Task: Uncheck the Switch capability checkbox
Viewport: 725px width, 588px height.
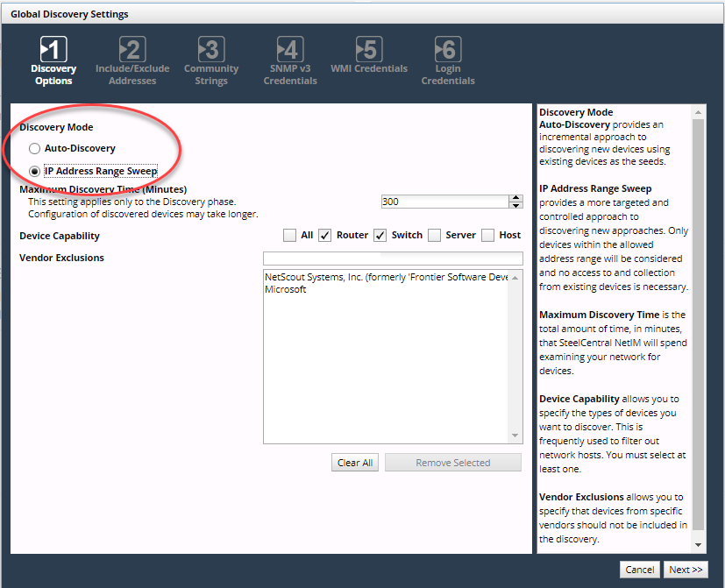Action: [380, 235]
